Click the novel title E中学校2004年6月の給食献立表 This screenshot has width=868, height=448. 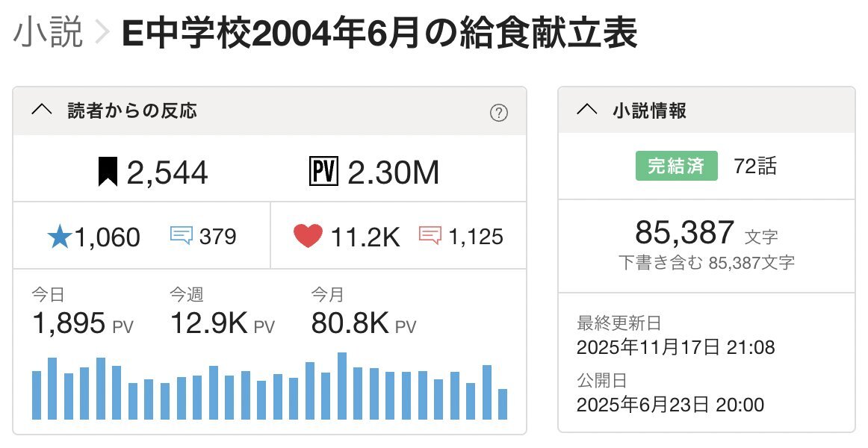click(x=379, y=36)
